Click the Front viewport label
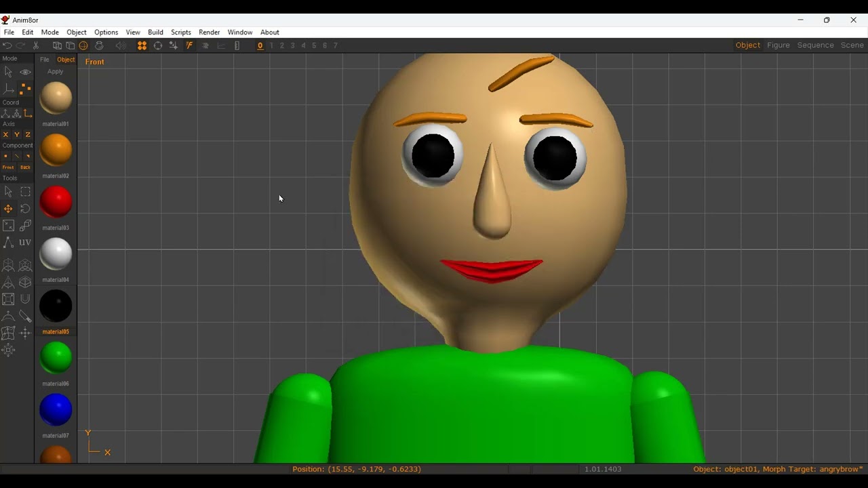Viewport: 868px width, 488px height. click(95, 62)
